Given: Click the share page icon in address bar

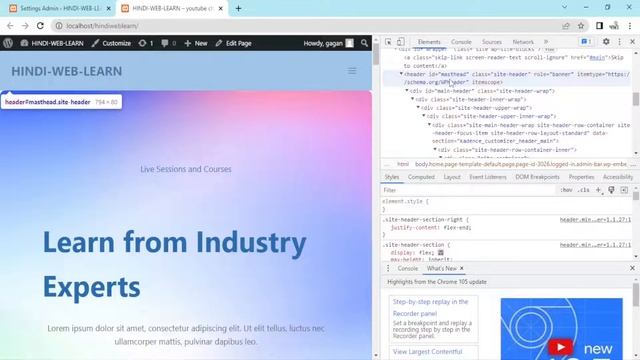Looking at the screenshot, I should [x=566, y=26].
